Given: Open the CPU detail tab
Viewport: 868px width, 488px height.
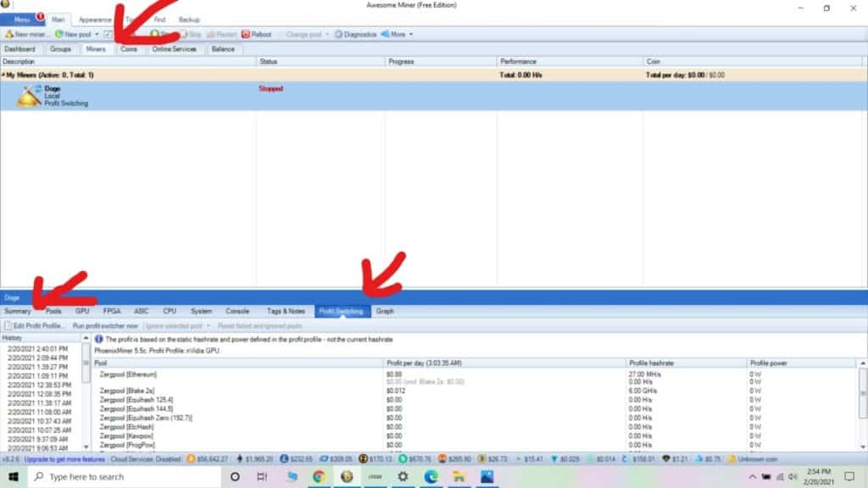Looking at the screenshot, I should [170, 312].
